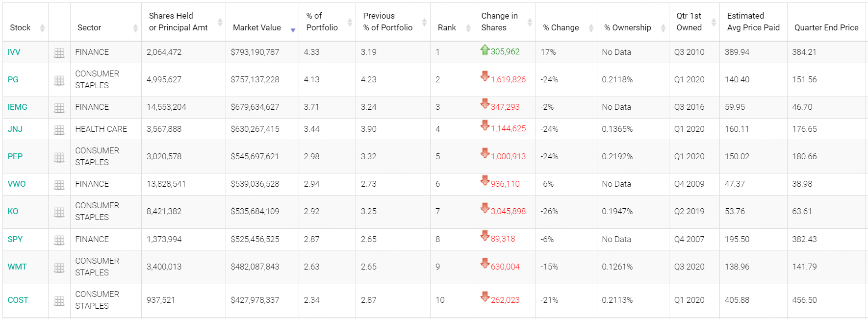The width and height of the screenshot is (868, 319).
Task: Sort by % Ownership sort arrows
Action: point(663,28)
